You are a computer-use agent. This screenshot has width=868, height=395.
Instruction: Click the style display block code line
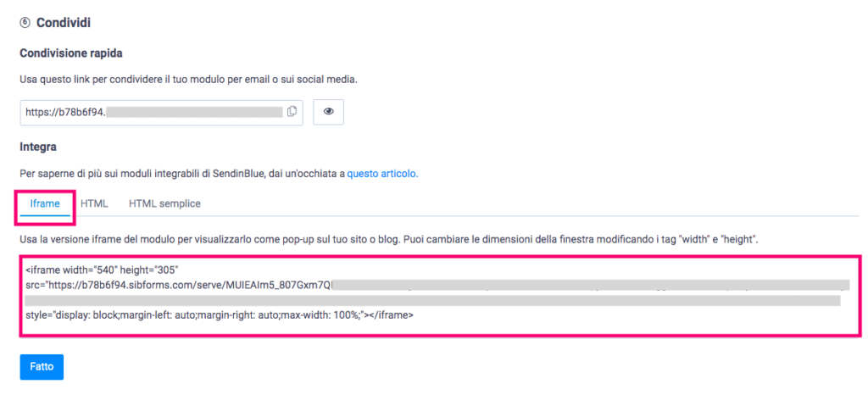coord(220,316)
